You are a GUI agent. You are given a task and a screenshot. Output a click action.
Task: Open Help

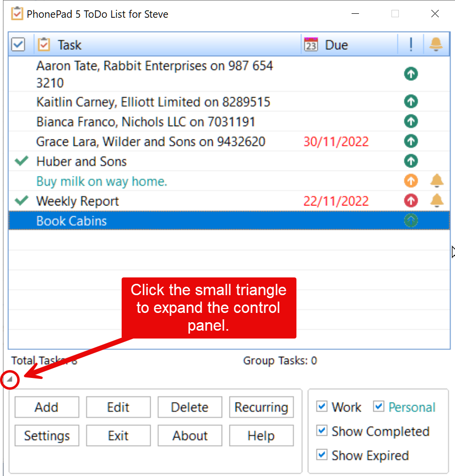click(x=261, y=436)
